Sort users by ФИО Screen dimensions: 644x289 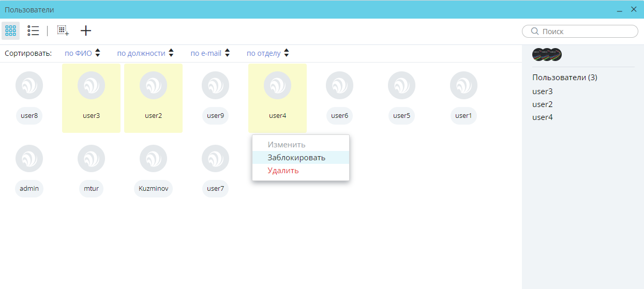82,53
